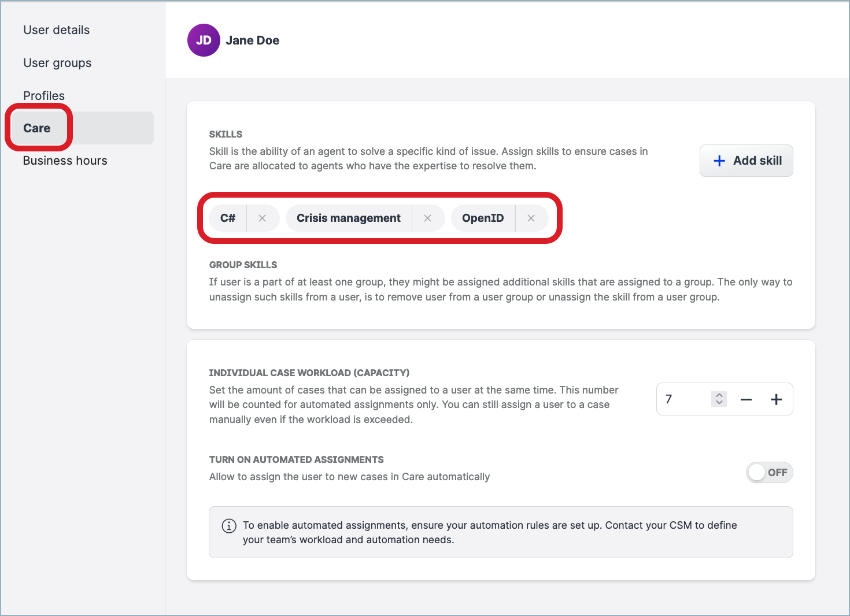
Task: Click the Add skill button
Action: click(746, 161)
